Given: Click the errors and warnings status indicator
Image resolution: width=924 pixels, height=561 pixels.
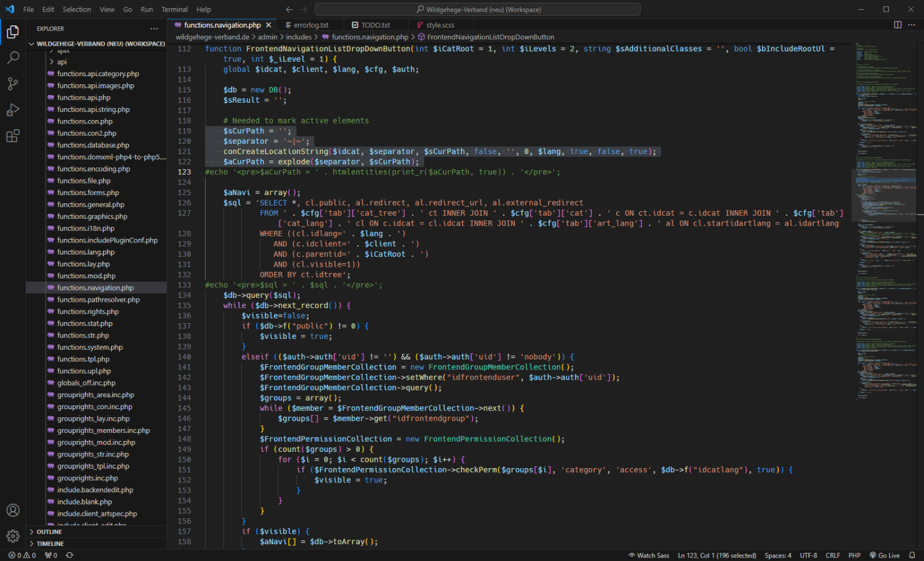Looking at the screenshot, I should pos(22,555).
